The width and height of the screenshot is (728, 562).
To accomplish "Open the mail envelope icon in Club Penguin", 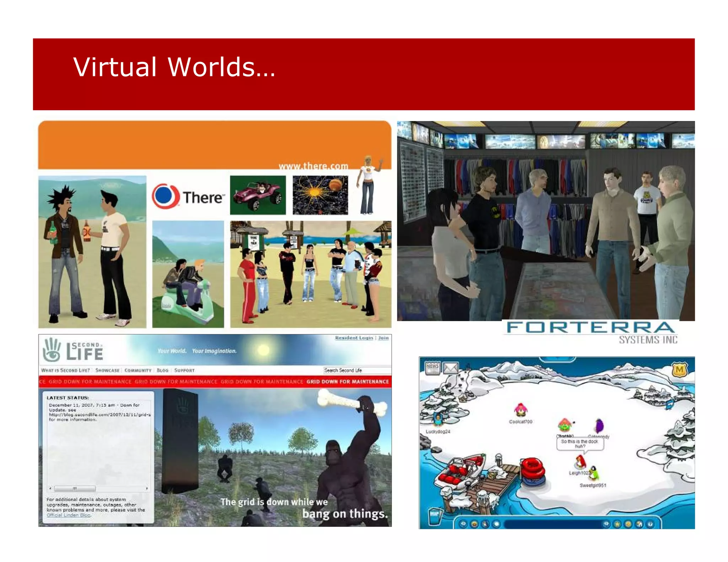I will point(451,368).
